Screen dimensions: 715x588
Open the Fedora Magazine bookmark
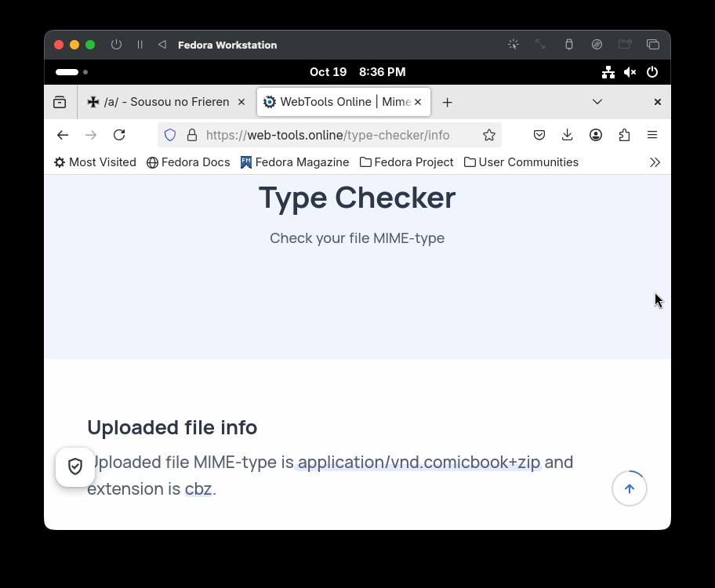click(295, 162)
